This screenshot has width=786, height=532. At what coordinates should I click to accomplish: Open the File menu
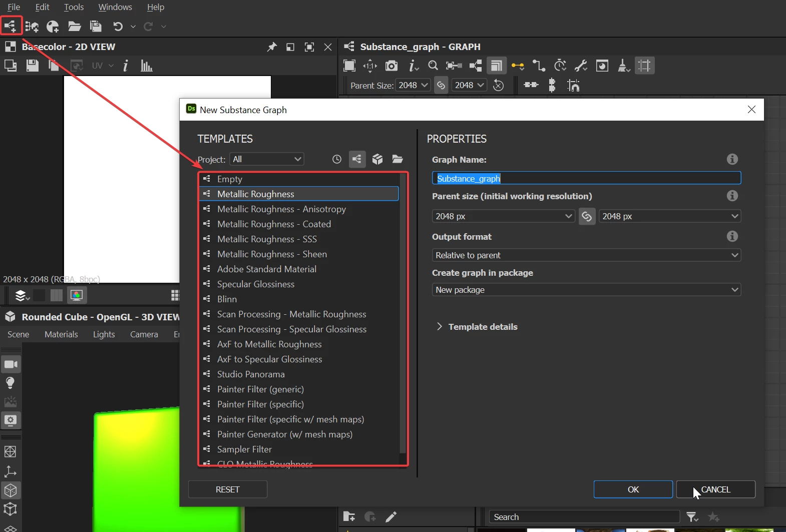point(14,7)
